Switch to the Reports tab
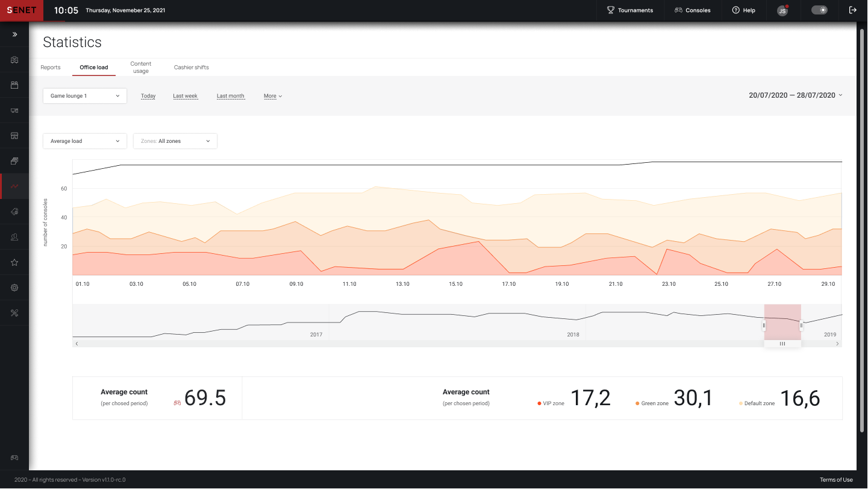Image resolution: width=868 pixels, height=489 pixels. (51, 68)
